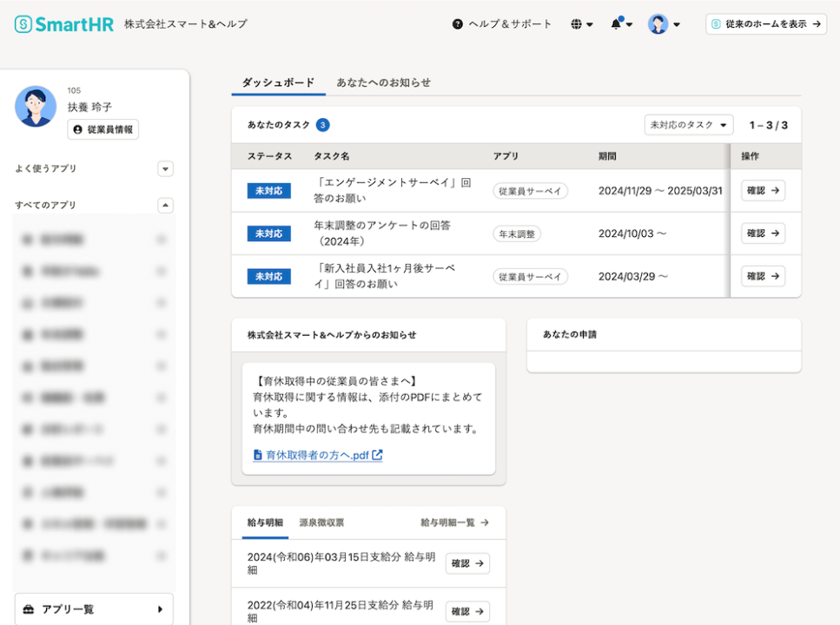Image resolution: width=840 pixels, height=625 pixels.
Task: Click 確認 for 年末調整のアンケート task
Action: (763, 234)
